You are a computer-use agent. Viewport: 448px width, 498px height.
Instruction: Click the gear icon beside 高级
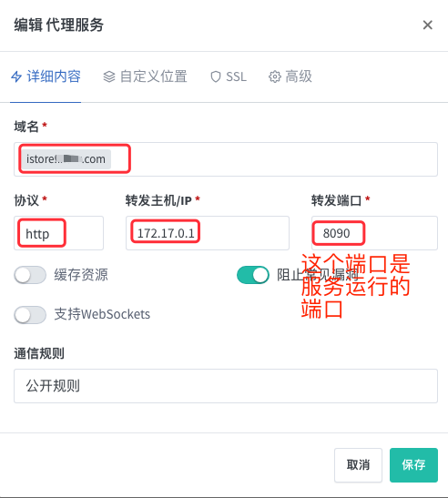(275, 76)
